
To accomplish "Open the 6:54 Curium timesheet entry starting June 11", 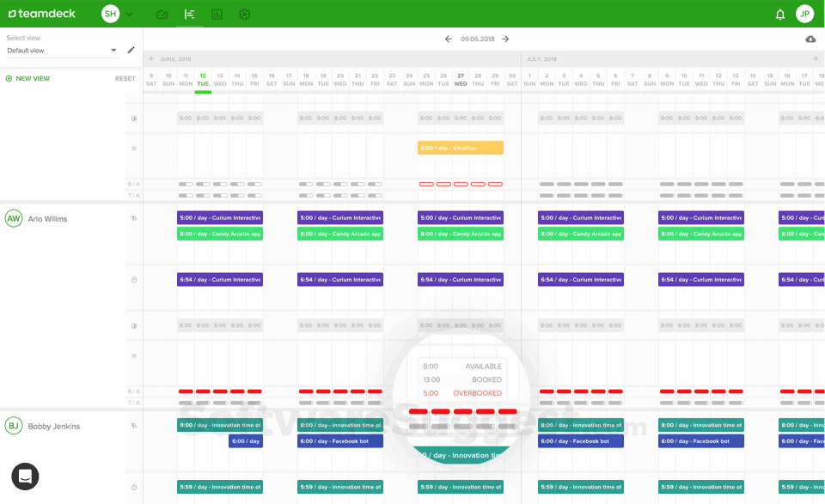I will [x=220, y=280].
